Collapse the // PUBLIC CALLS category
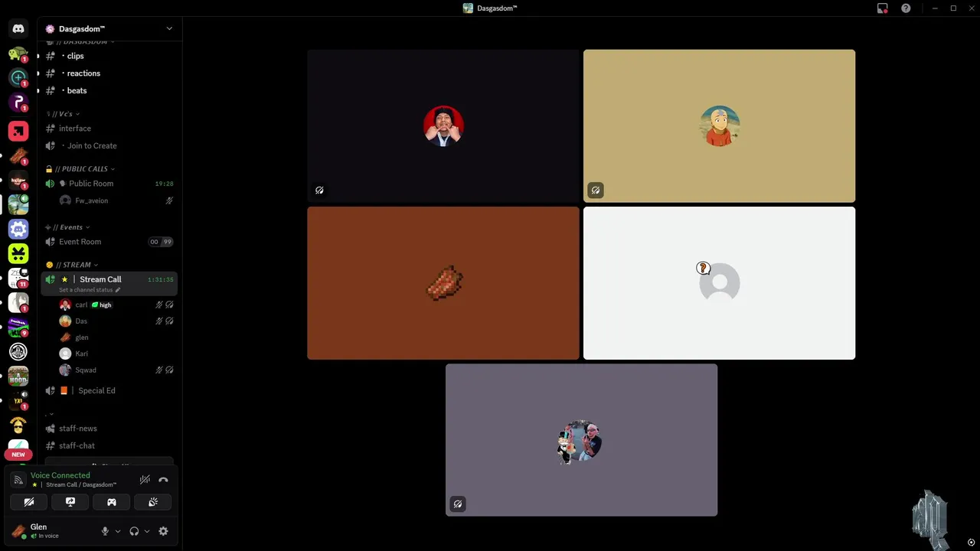 click(x=80, y=169)
